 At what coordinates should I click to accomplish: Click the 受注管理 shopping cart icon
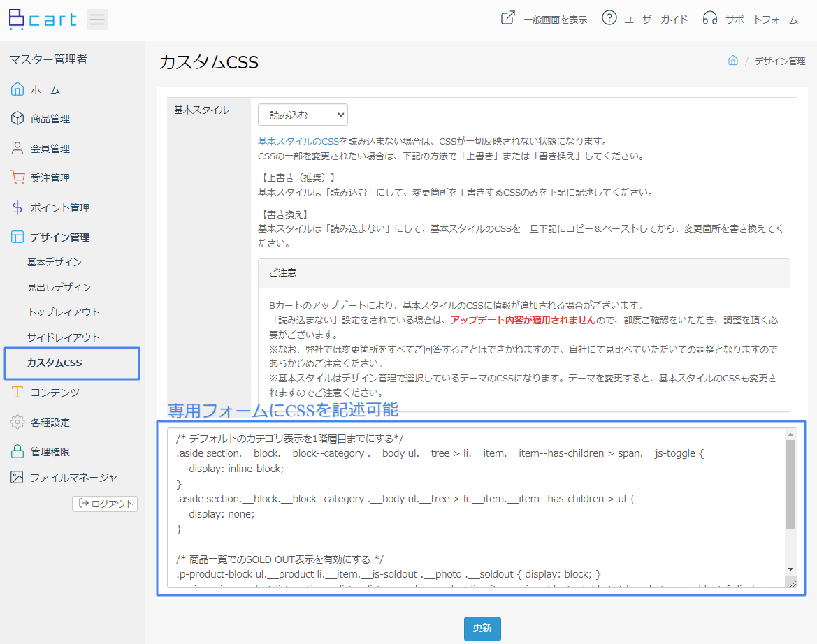(x=17, y=177)
